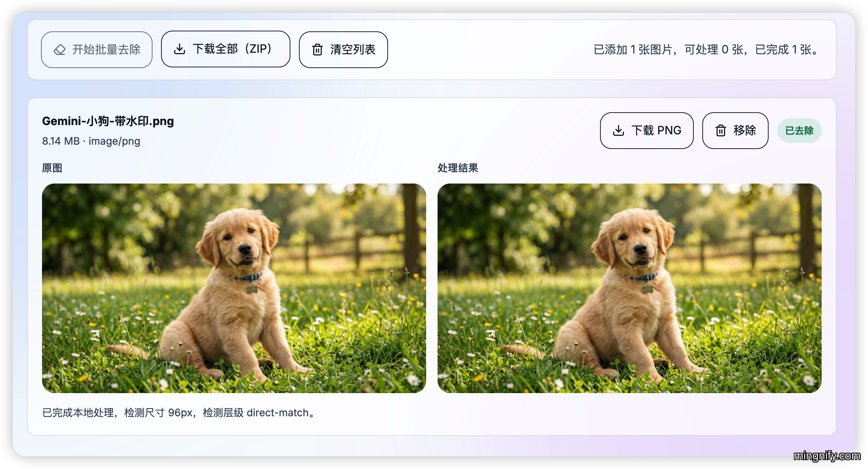The image size is (868, 469).
Task: Click the eraser icon on batch-remove button
Action: [60, 50]
